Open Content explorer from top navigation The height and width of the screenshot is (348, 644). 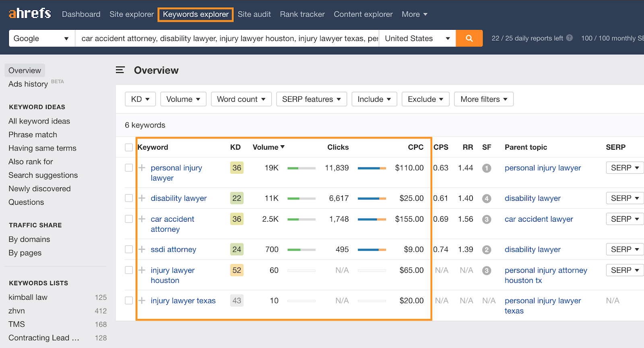coord(363,14)
